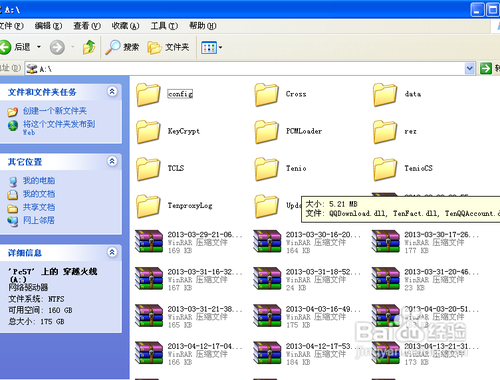Collapse the 详细信息 panel
Image resolution: width=500 pixels, height=380 pixels.
pos(112,252)
